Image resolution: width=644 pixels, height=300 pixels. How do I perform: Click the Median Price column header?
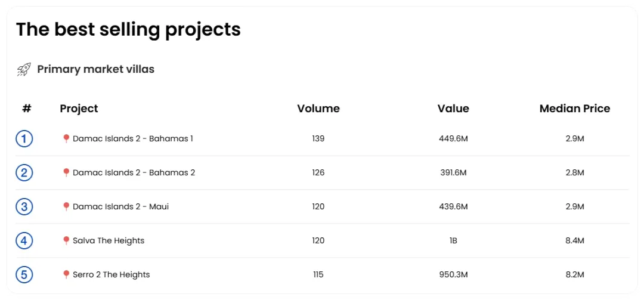[x=575, y=109]
